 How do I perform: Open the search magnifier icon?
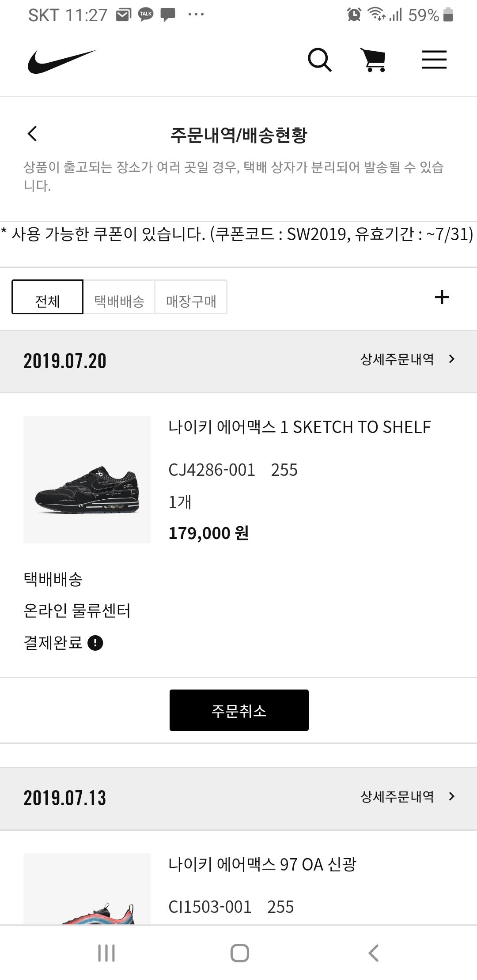319,60
